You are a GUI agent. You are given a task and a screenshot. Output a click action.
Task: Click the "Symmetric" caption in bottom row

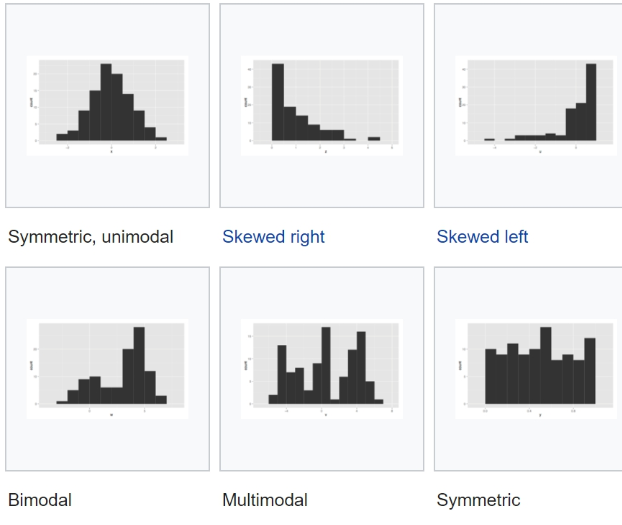[x=478, y=500]
